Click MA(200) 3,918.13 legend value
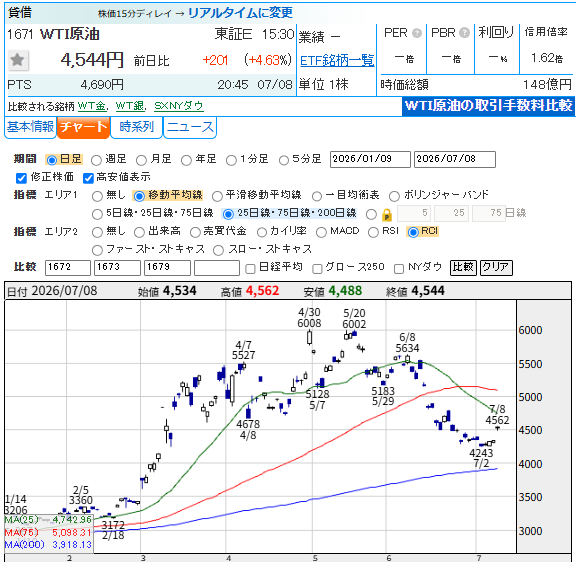576x562 pixels. [72, 545]
